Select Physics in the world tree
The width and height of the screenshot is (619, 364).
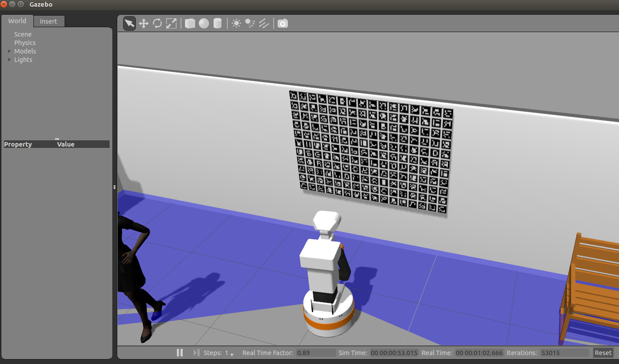pyautogui.click(x=25, y=43)
